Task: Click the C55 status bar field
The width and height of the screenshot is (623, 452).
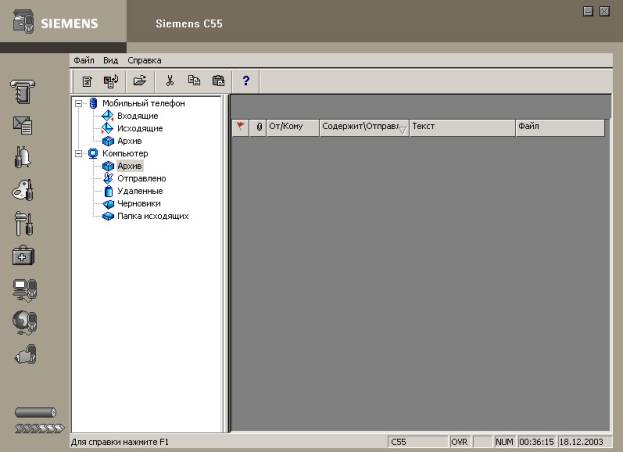Action: click(x=418, y=442)
